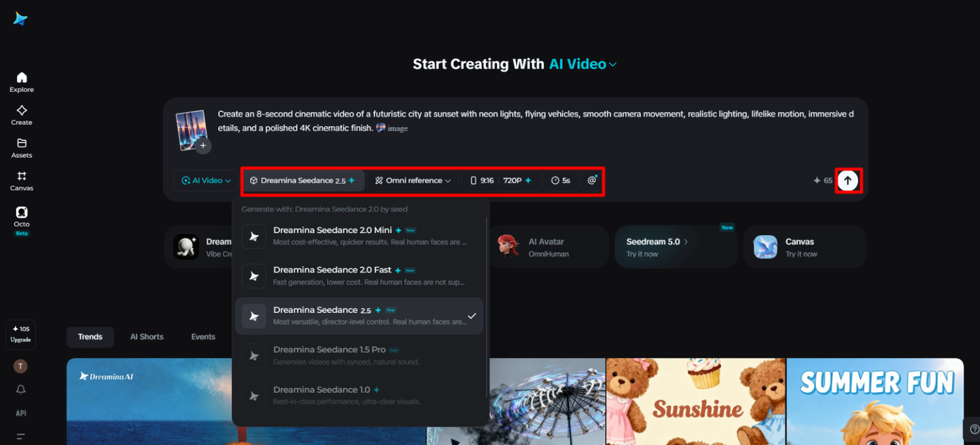The image size is (980, 445).
Task: Open the DreaminaAI ocean thumbnail
Action: pos(149,401)
